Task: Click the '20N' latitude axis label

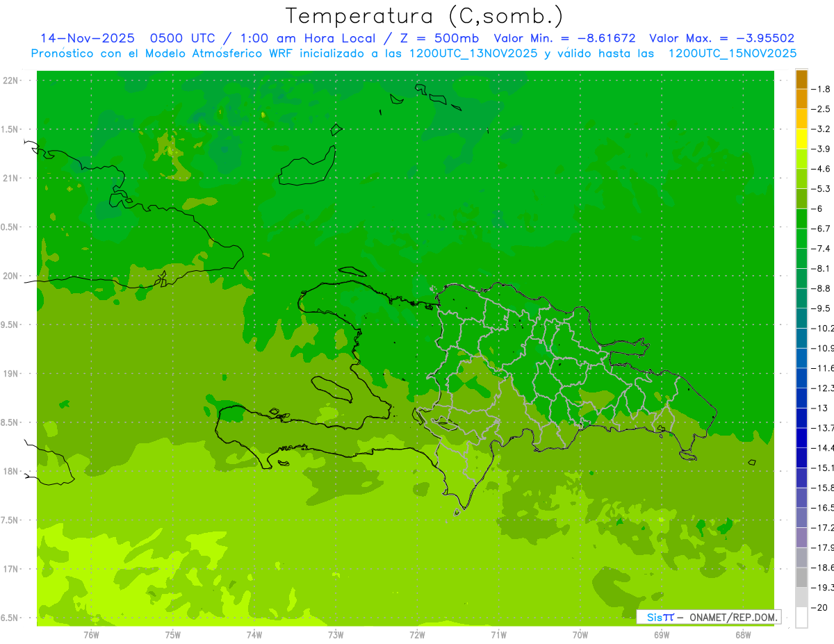Action: (11, 276)
